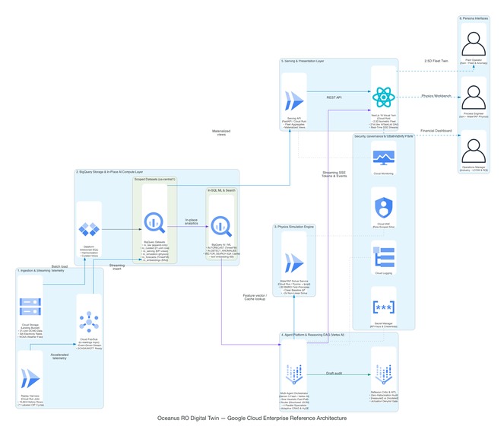Viewport: 504px width, 436px height.
Task: Select the 'Cloud Logging' caption text
Action: (x=383, y=273)
